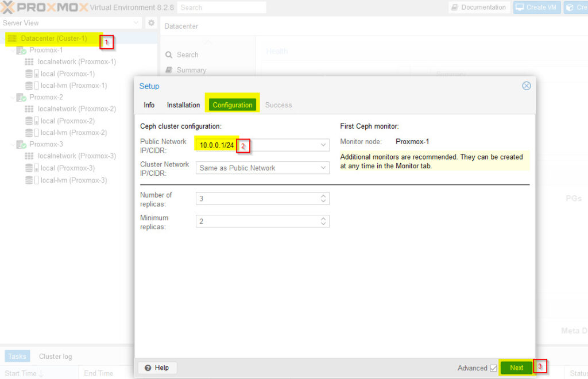
Task: Click the Public Network value 10.0.0.1/24
Action: pos(216,145)
